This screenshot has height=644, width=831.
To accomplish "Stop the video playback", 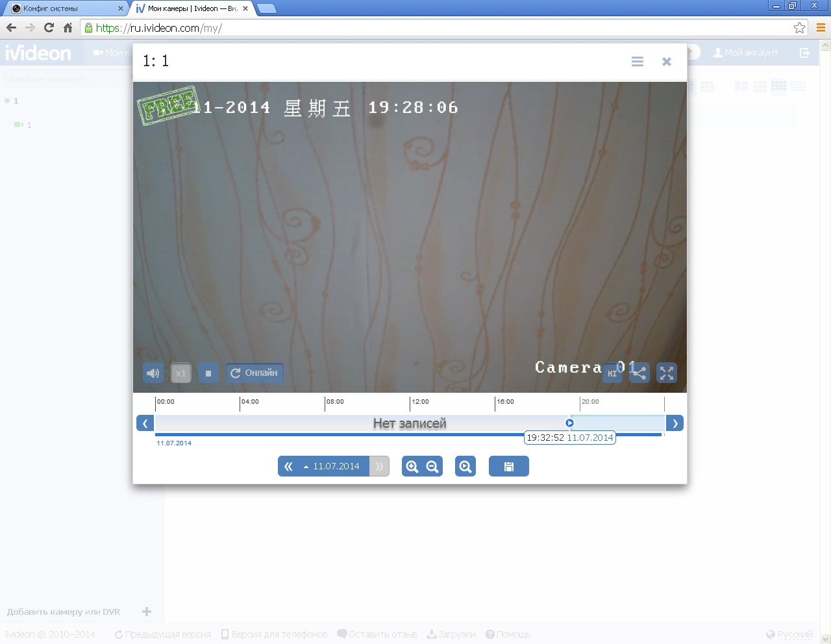I will 208,373.
